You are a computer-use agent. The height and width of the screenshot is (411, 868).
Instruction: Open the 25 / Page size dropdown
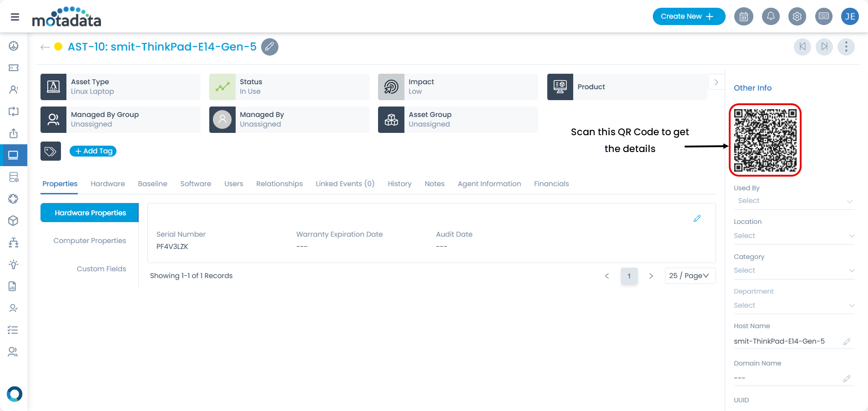pyautogui.click(x=690, y=276)
